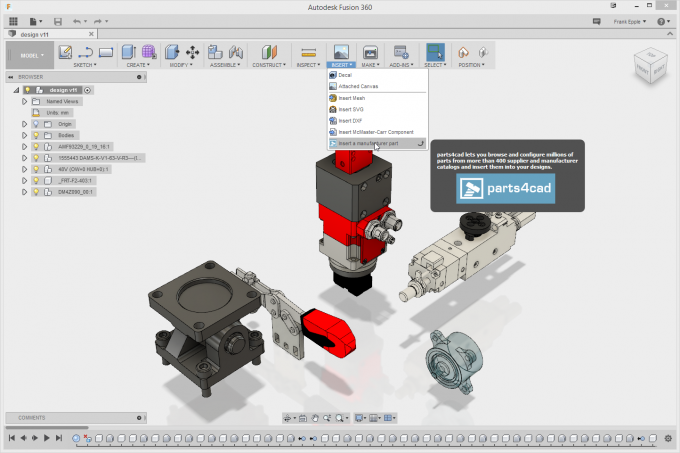This screenshot has height=453, width=680.
Task: Select the Extrude box icon in Create
Action: point(129,52)
